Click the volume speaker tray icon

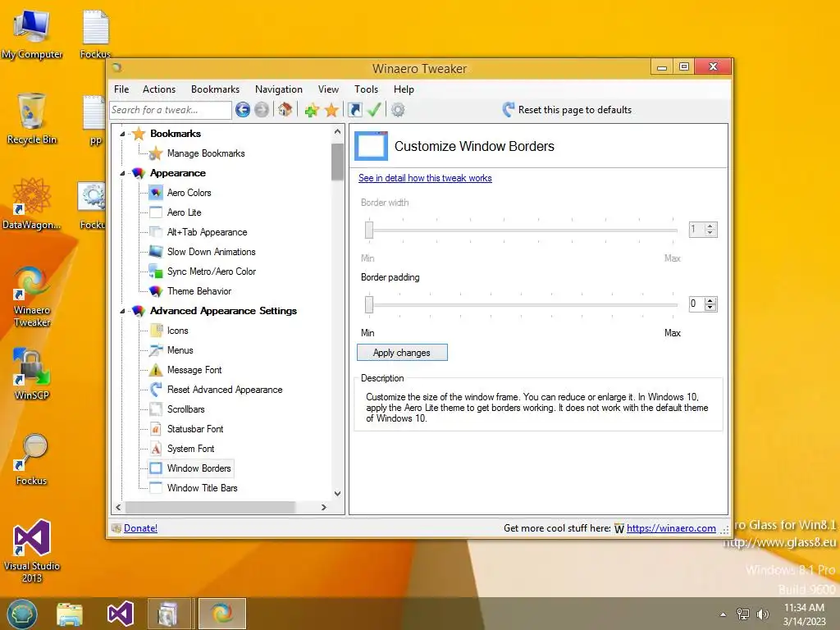(x=762, y=614)
